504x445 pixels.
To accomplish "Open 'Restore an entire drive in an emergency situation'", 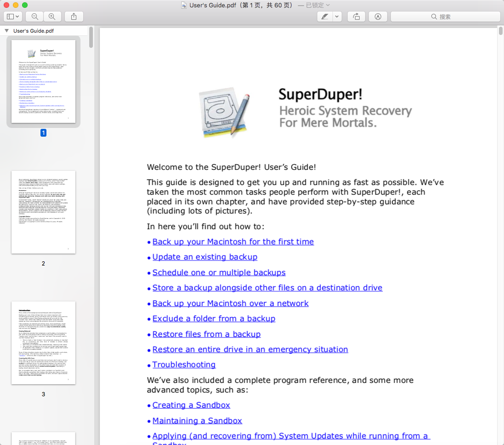I will (x=250, y=349).
